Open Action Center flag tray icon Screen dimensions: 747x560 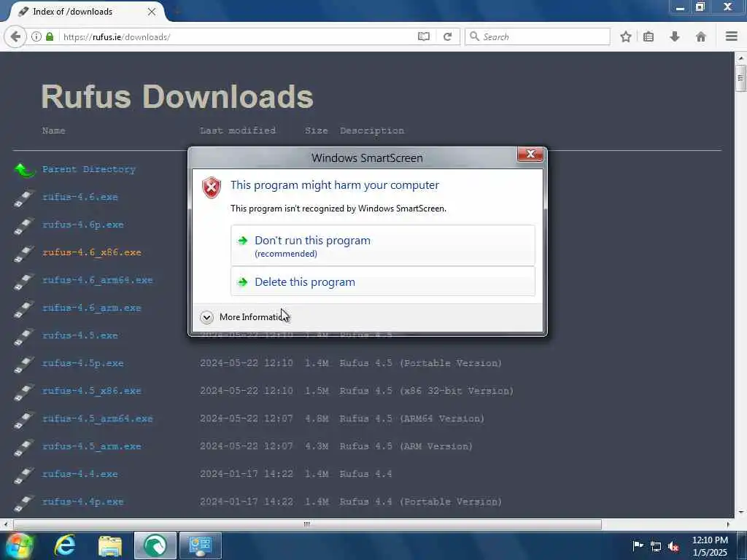point(638,545)
